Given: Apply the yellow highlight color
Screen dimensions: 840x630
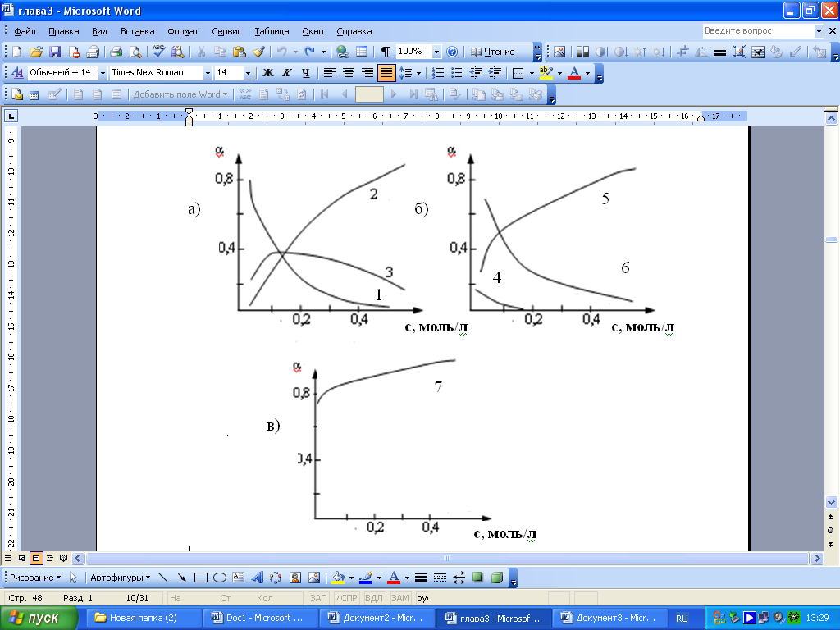Looking at the screenshot, I should coord(546,73).
